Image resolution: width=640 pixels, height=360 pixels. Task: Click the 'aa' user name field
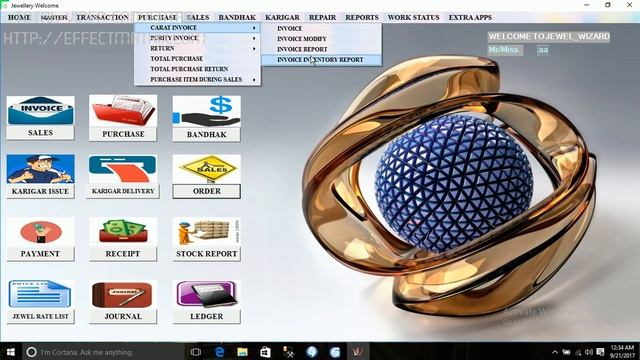542,50
